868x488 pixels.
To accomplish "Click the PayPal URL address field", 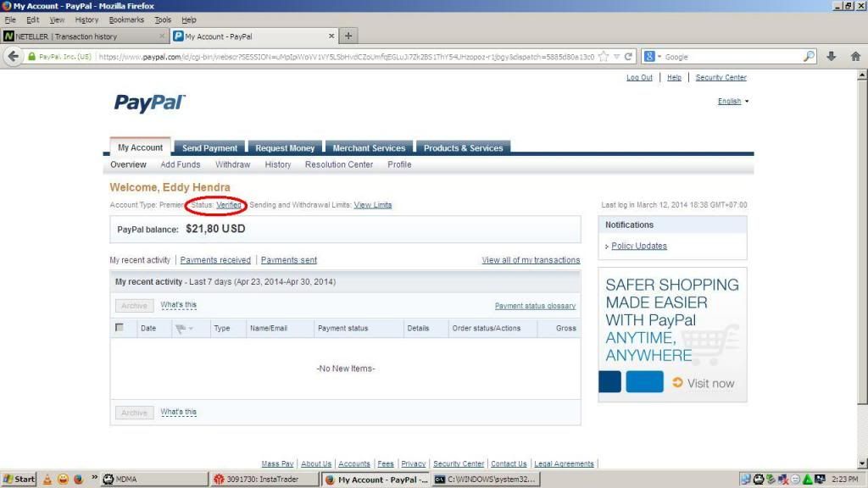I will point(346,57).
